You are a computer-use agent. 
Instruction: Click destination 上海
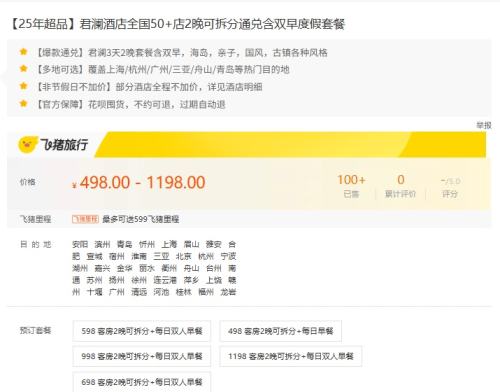pos(169,244)
